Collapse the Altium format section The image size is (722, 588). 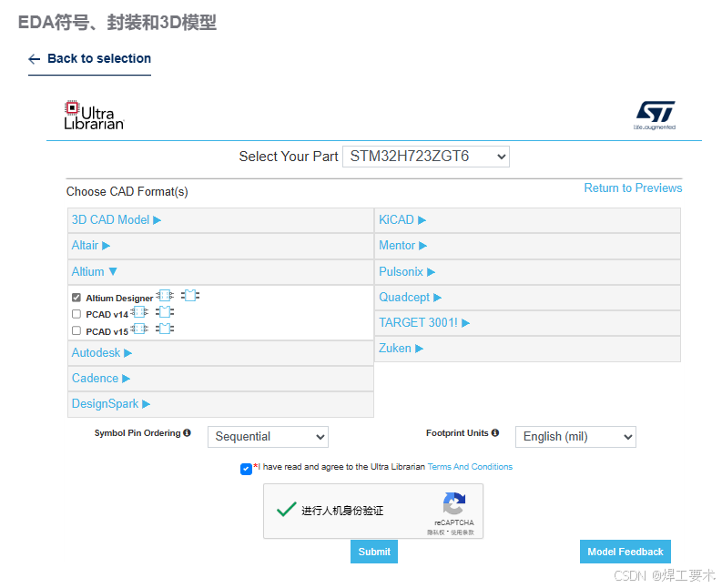pyautogui.click(x=220, y=271)
